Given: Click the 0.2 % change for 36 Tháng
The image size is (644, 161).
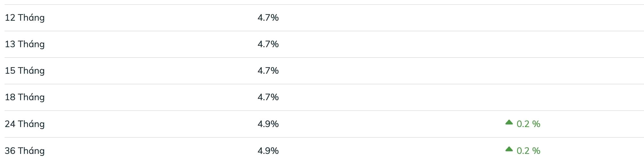Looking at the screenshot, I should pos(528,151).
